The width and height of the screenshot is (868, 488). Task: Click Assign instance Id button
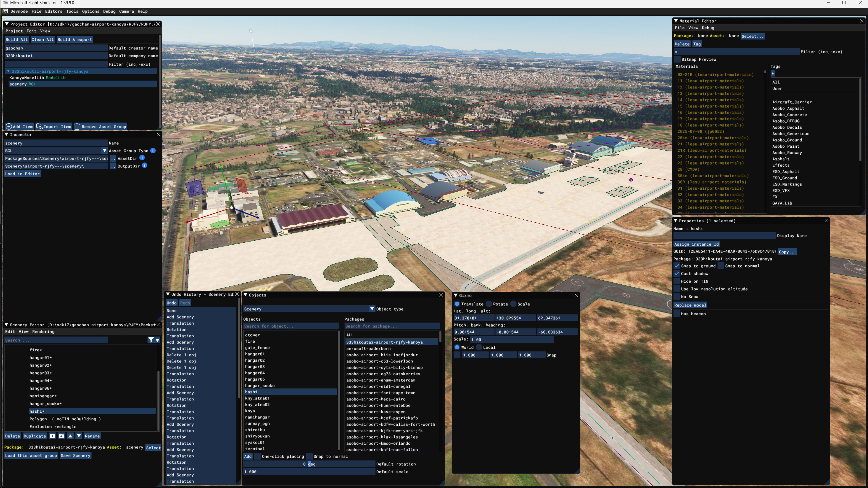(697, 244)
